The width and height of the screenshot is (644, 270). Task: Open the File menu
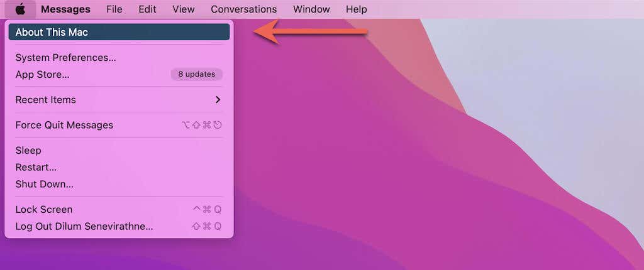pyautogui.click(x=114, y=9)
